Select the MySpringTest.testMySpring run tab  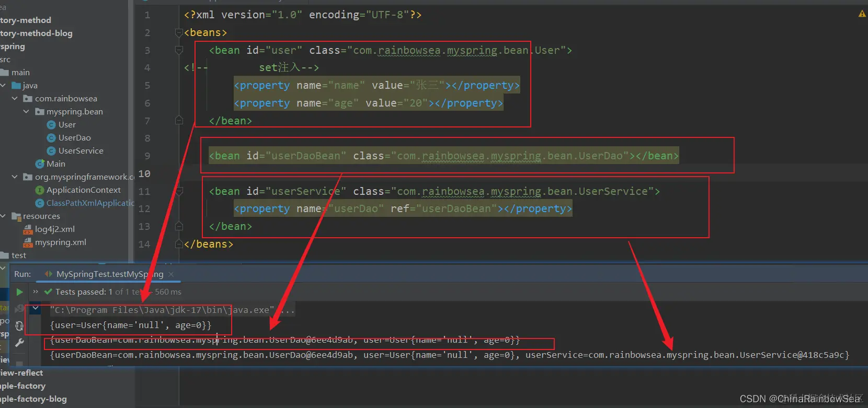coord(110,274)
